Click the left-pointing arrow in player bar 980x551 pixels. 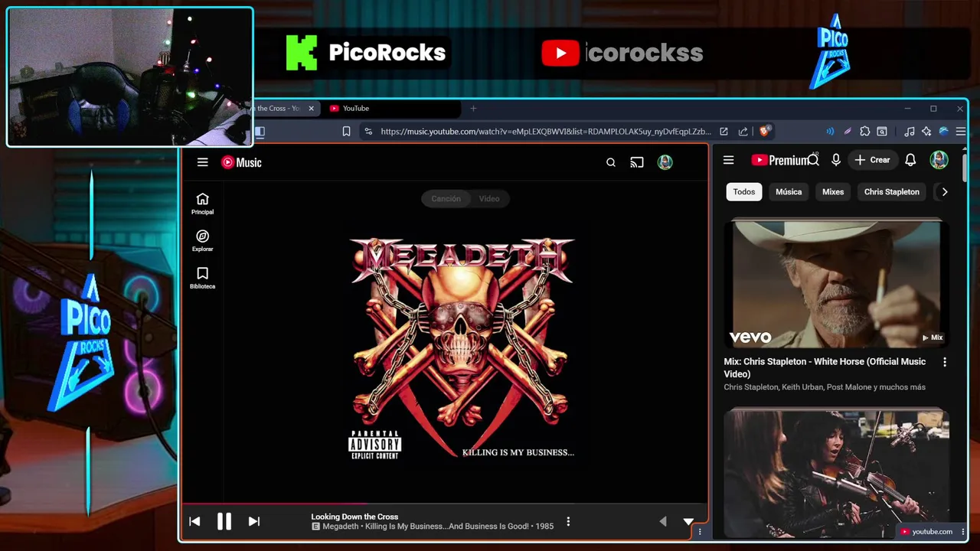[663, 521]
